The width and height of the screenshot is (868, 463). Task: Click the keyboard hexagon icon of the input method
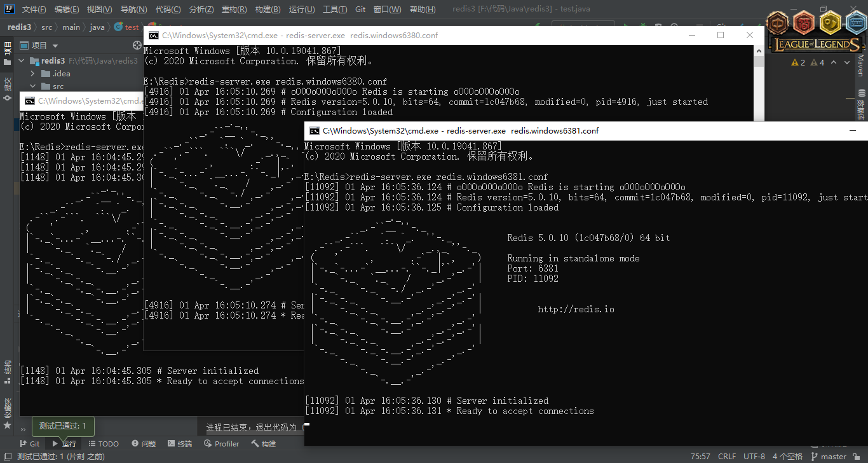point(856,24)
